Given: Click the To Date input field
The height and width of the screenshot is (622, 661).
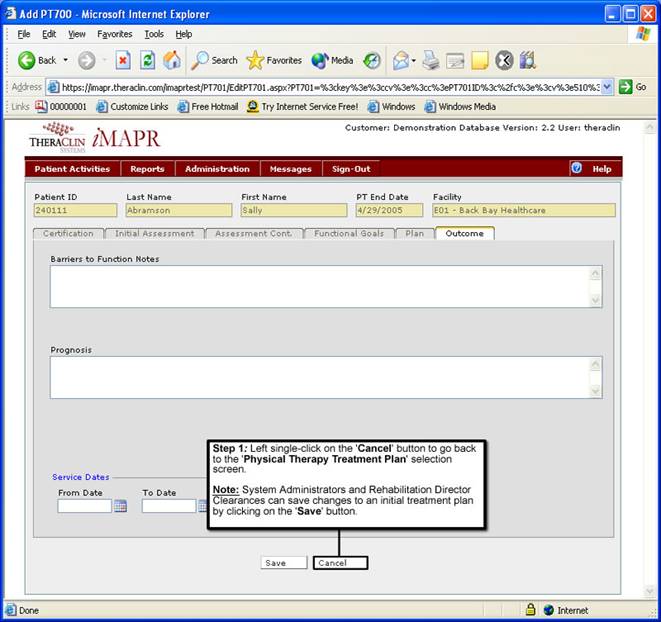Looking at the screenshot, I should click(x=168, y=506).
